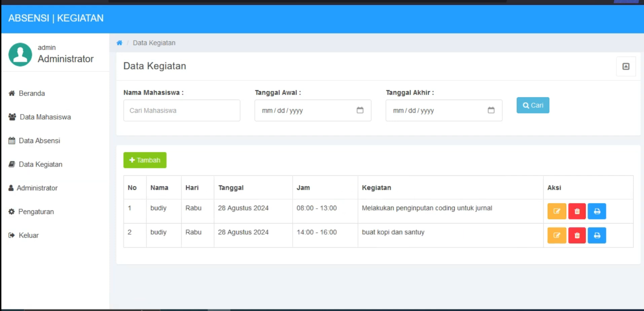Select Data Kegiatan in the sidebar
Screen dimensions: 644x311
pos(35,164)
